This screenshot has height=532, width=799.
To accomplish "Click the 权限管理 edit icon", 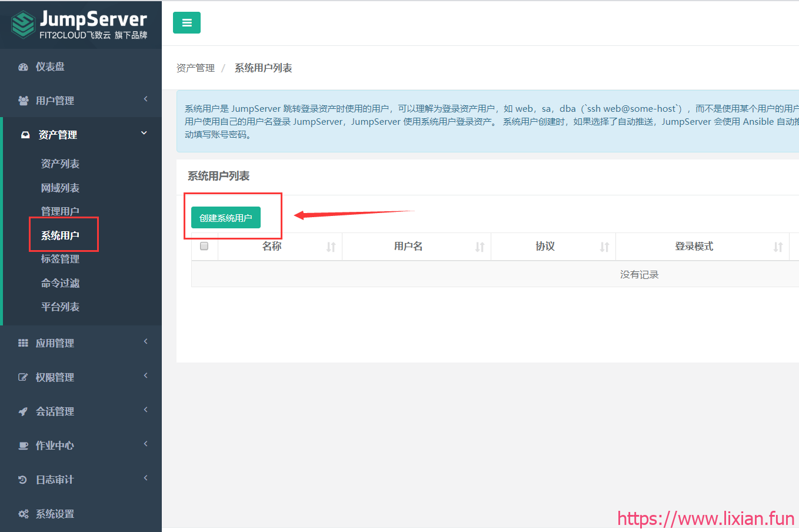I will [24, 377].
